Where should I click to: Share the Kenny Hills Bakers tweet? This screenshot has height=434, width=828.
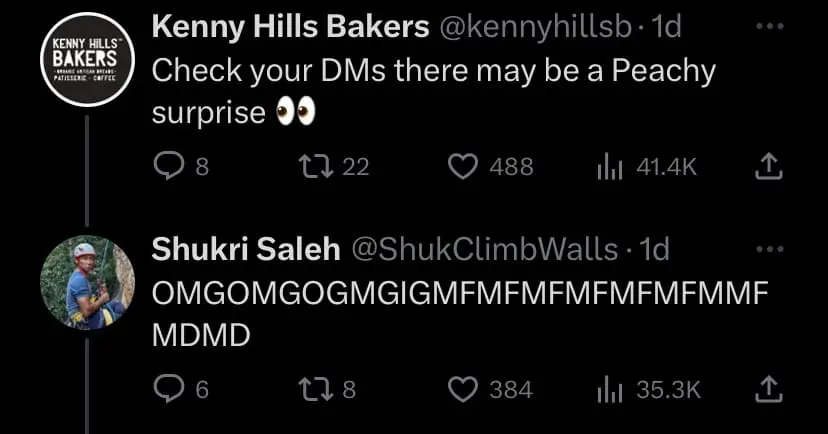point(767,167)
